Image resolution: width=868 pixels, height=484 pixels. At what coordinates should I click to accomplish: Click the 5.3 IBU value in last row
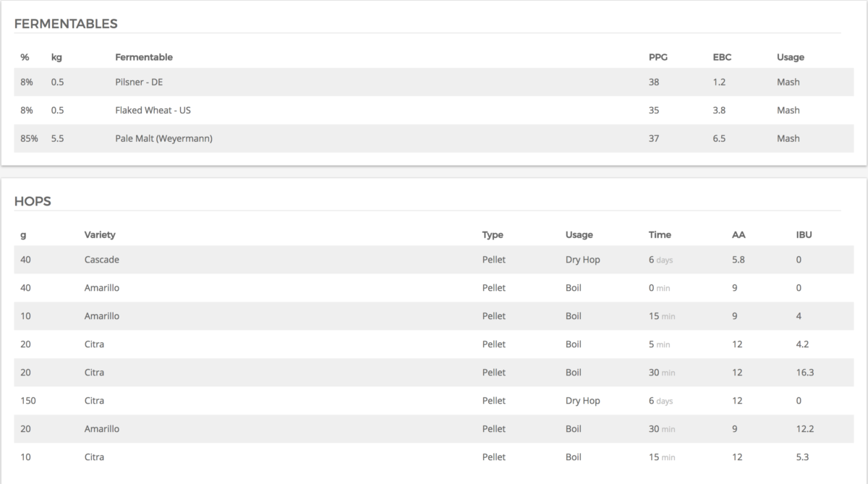(x=802, y=457)
